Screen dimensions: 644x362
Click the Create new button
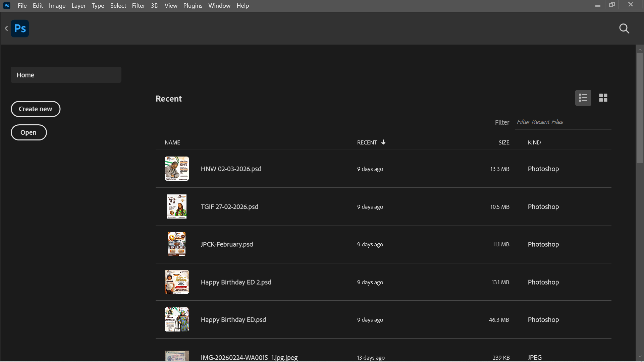tap(36, 109)
